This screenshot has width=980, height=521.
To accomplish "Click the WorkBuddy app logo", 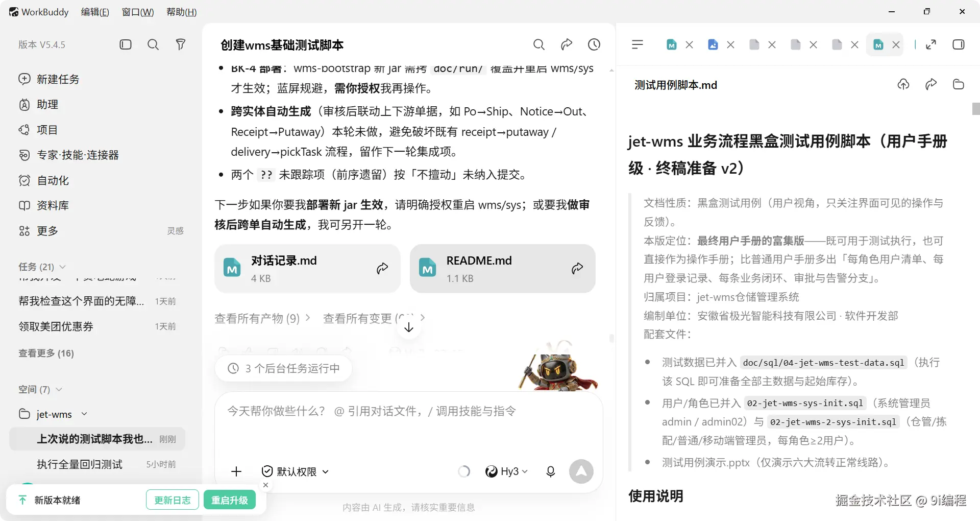I will click(14, 12).
